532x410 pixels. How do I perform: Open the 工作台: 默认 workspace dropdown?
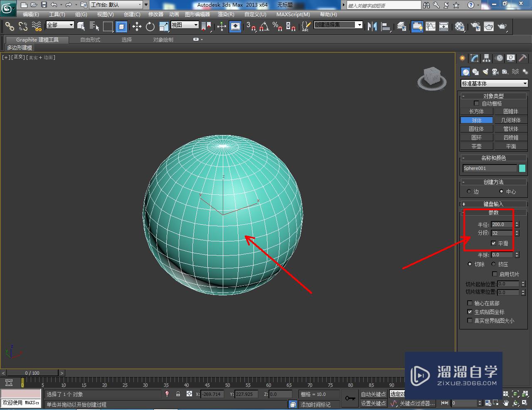(x=116, y=5)
